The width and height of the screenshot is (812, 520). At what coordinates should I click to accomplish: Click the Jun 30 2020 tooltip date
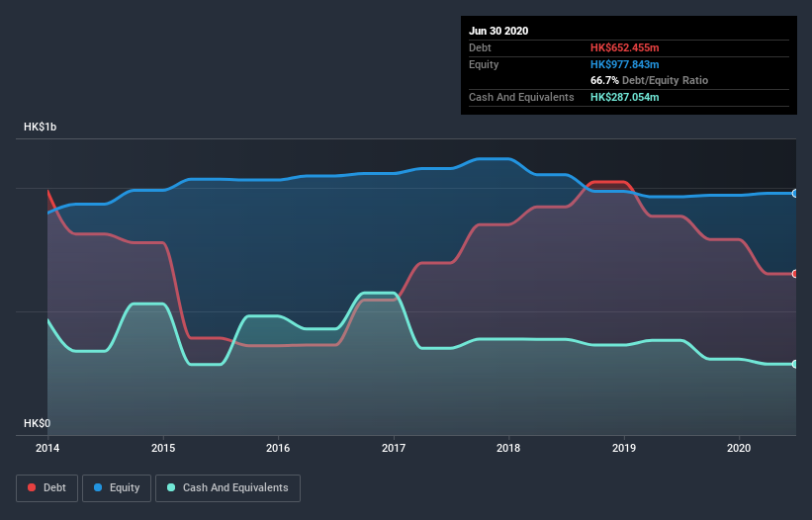click(498, 31)
